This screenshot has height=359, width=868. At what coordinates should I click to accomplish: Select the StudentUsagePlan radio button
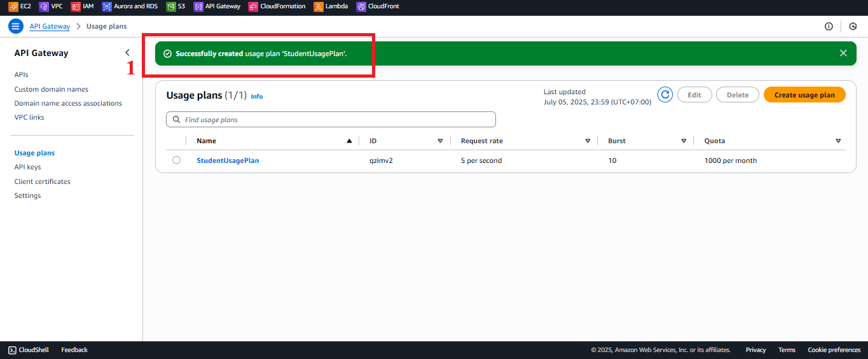pos(176,160)
